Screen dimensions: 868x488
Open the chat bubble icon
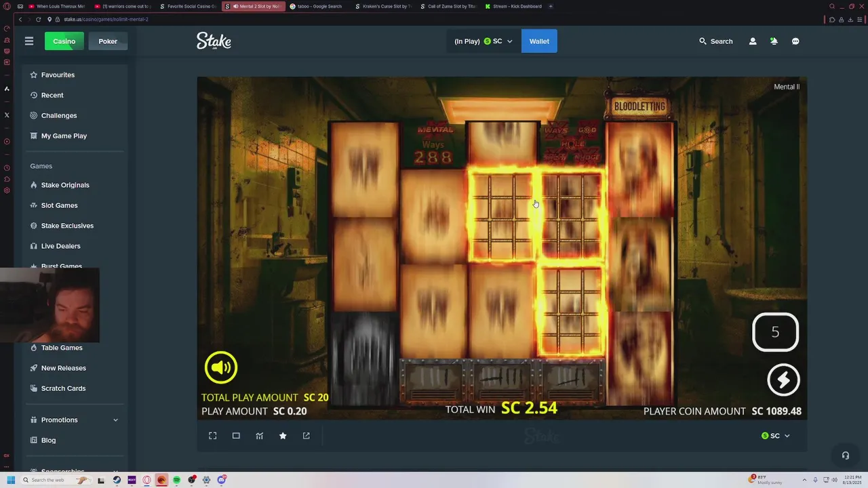795,41
